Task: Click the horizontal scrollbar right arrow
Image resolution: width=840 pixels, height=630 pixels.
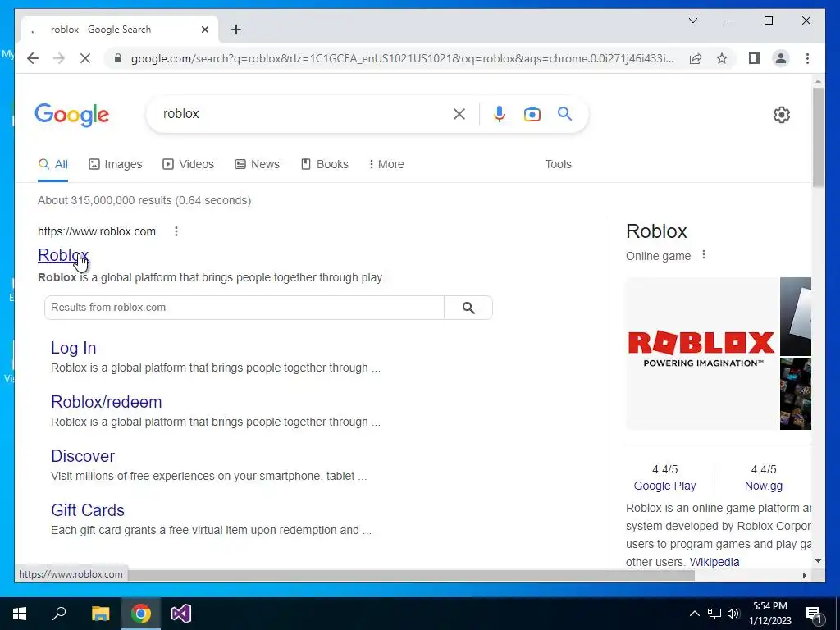Action: click(x=804, y=575)
